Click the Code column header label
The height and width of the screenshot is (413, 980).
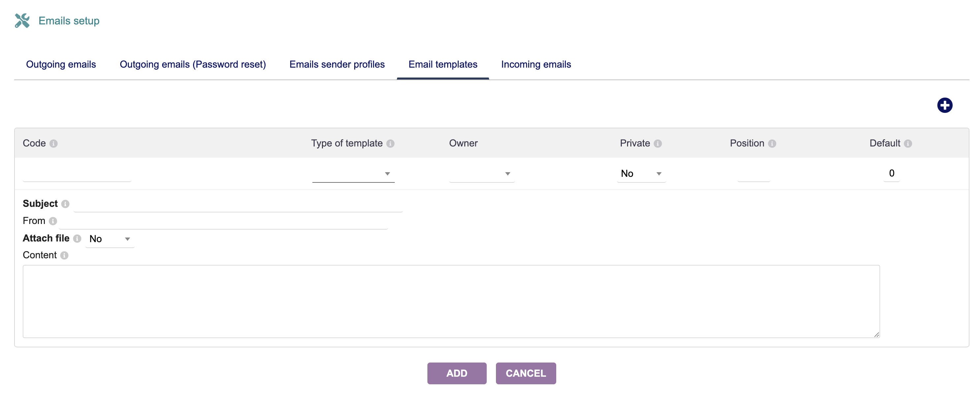click(34, 143)
